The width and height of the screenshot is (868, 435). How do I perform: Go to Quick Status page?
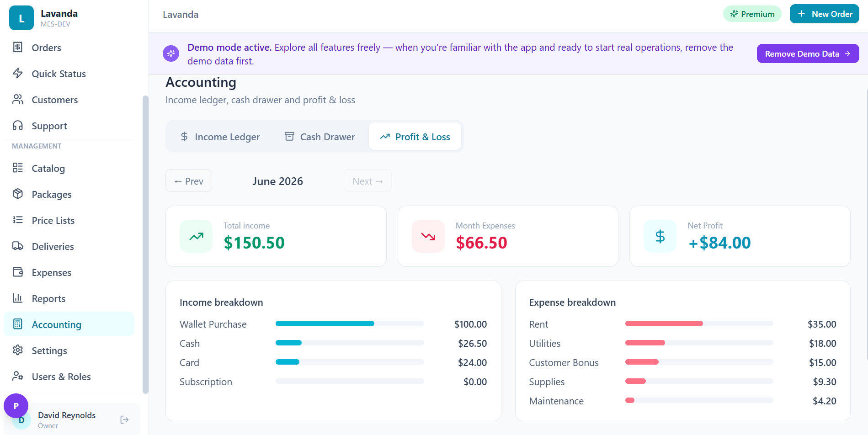(x=69, y=74)
